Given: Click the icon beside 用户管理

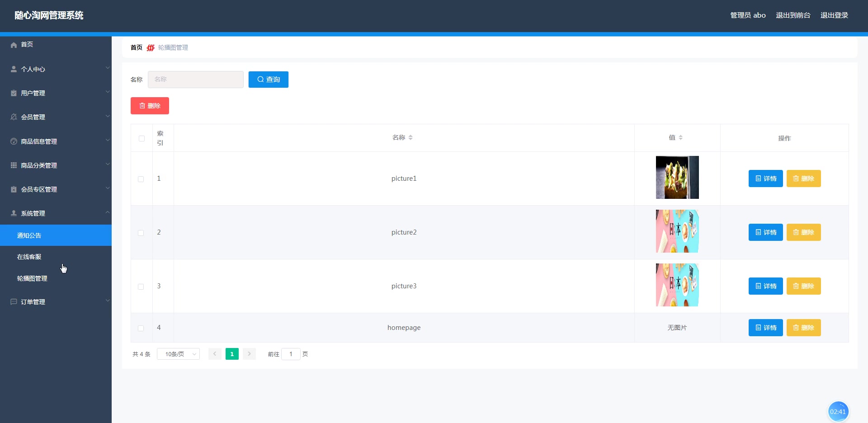Looking at the screenshot, I should click(14, 93).
